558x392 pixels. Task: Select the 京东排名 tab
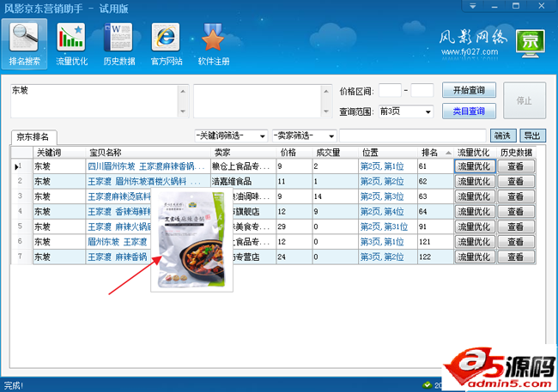(x=33, y=137)
